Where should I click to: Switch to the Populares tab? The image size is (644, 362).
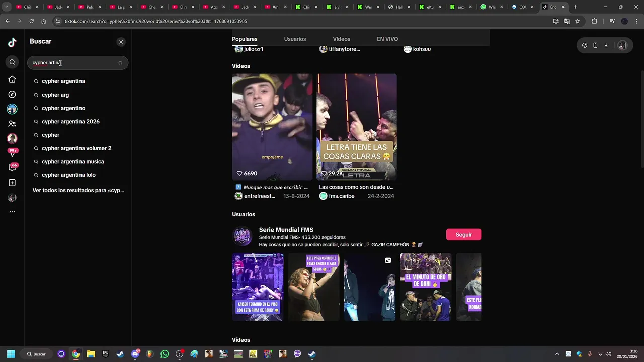pos(245,39)
